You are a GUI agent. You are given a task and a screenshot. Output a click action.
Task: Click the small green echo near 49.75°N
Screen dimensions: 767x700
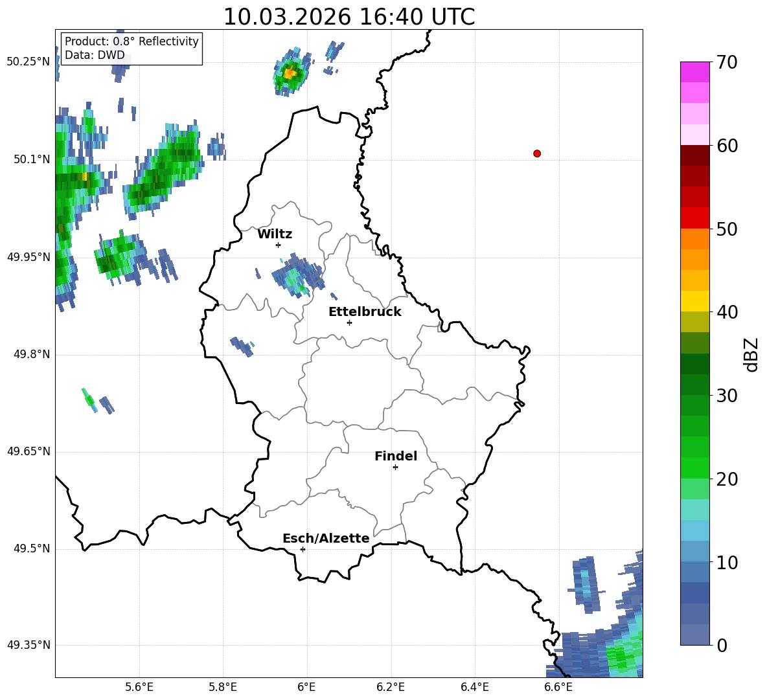[89, 400]
